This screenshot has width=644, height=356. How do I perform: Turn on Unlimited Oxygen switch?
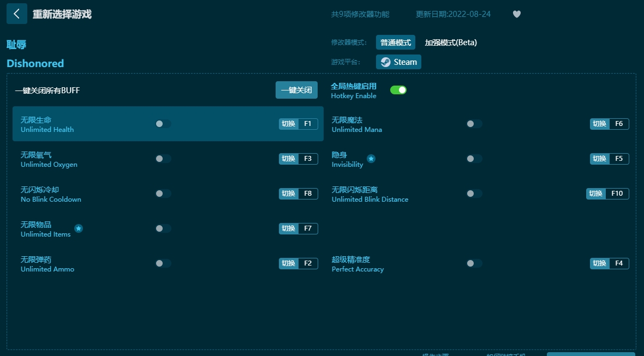click(x=163, y=159)
